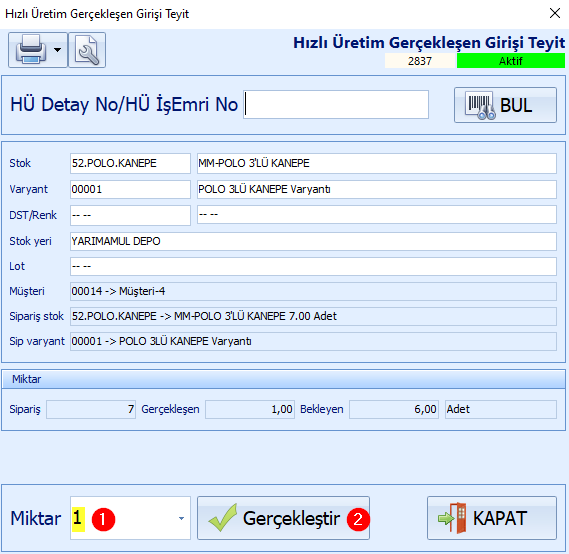Expand the Miktar combo box arrow
Image resolution: width=569 pixels, height=554 pixels.
(181, 518)
